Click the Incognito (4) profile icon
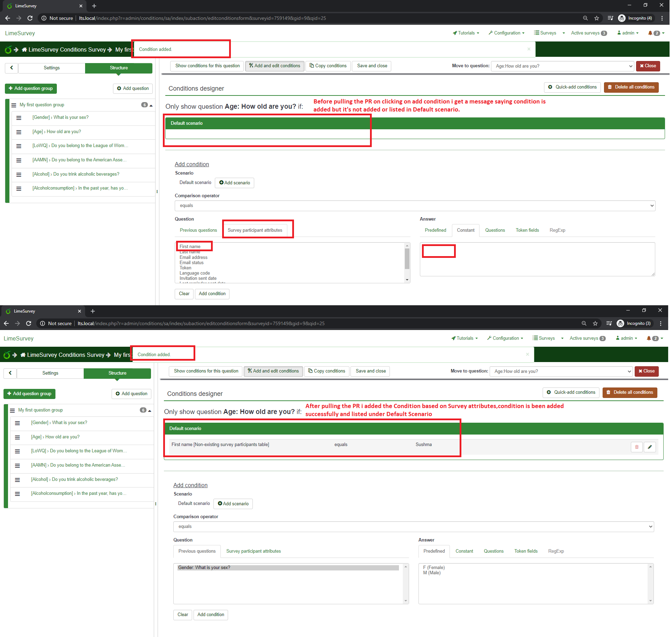Screen dimensions: 672x637 pyautogui.click(x=621, y=18)
